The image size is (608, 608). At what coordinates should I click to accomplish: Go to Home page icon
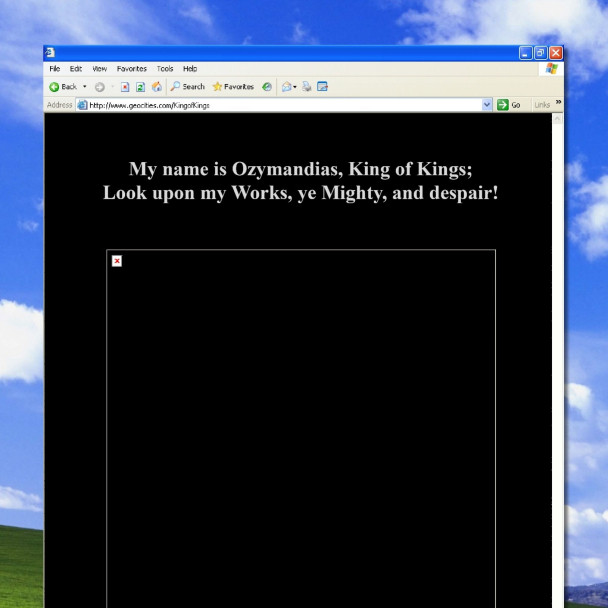coord(156,87)
